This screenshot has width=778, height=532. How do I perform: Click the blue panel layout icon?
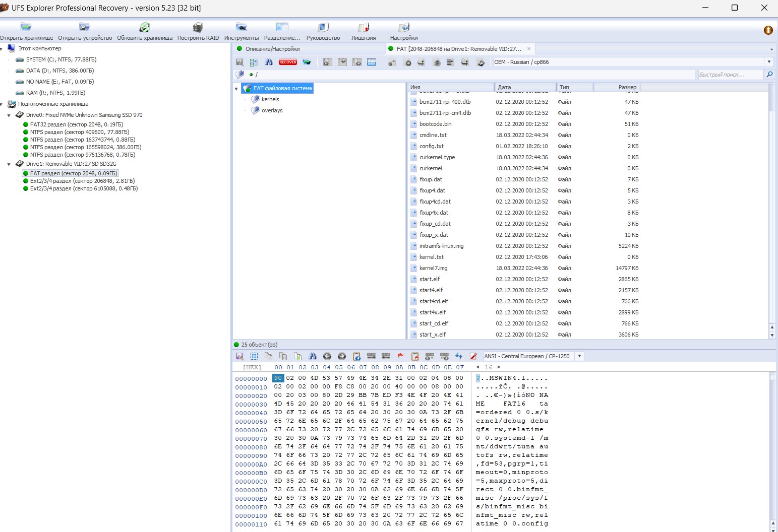(x=372, y=62)
